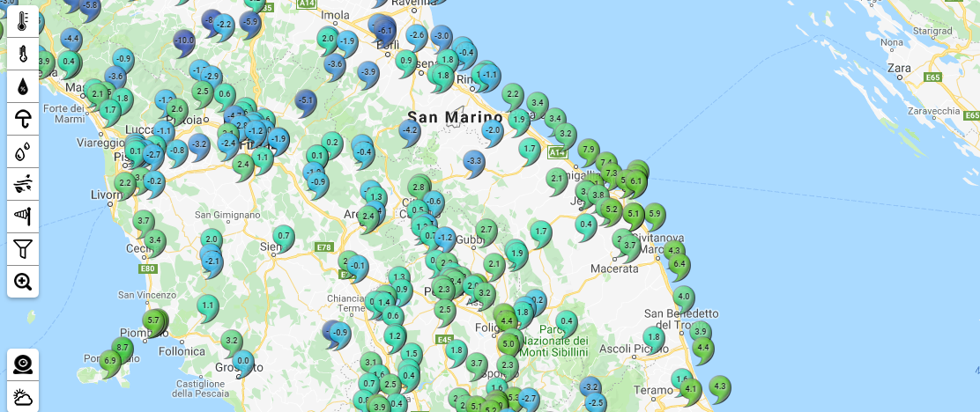Switch to the double-droplet dew point layer
This screenshot has width=980, height=412.
click(23, 151)
